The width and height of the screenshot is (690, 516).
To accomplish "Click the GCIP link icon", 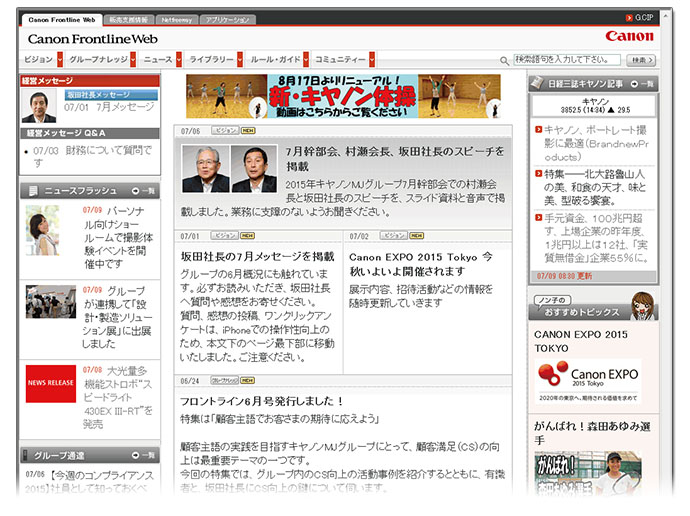I will click(x=629, y=18).
